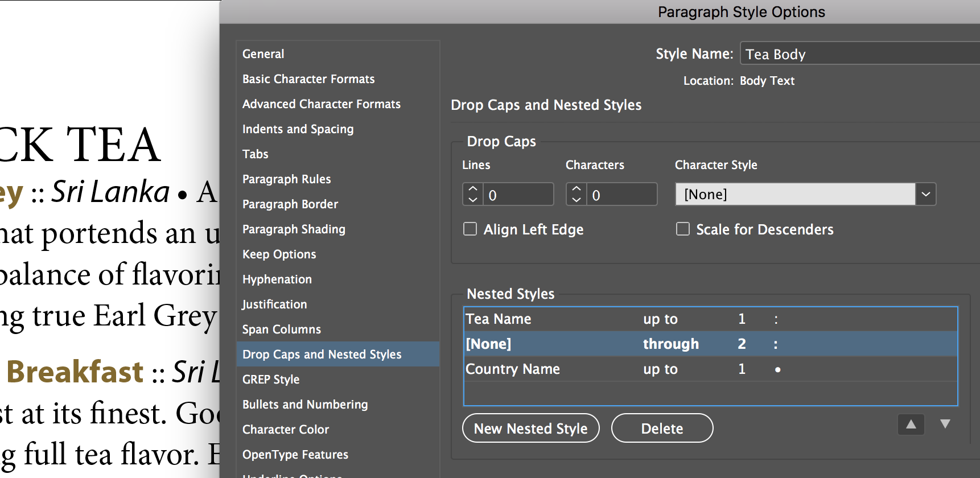Click the 'Breakfast' heading in the document

coord(75,372)
